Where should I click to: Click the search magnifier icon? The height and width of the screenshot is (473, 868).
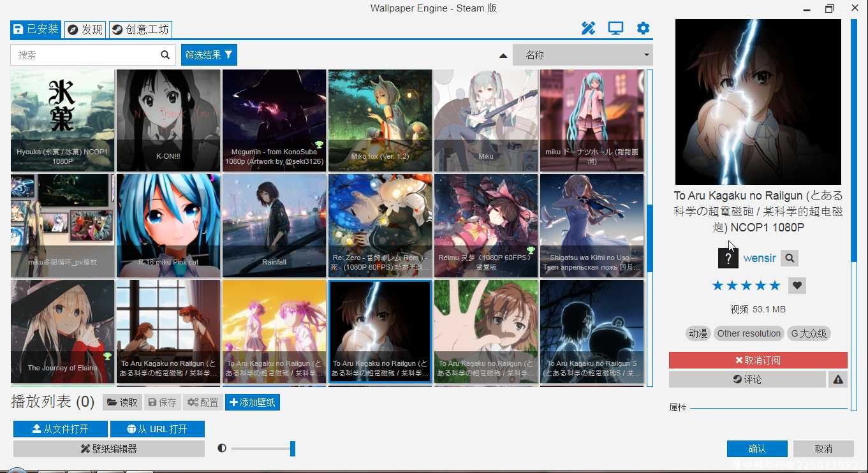[x=165, y=55]
